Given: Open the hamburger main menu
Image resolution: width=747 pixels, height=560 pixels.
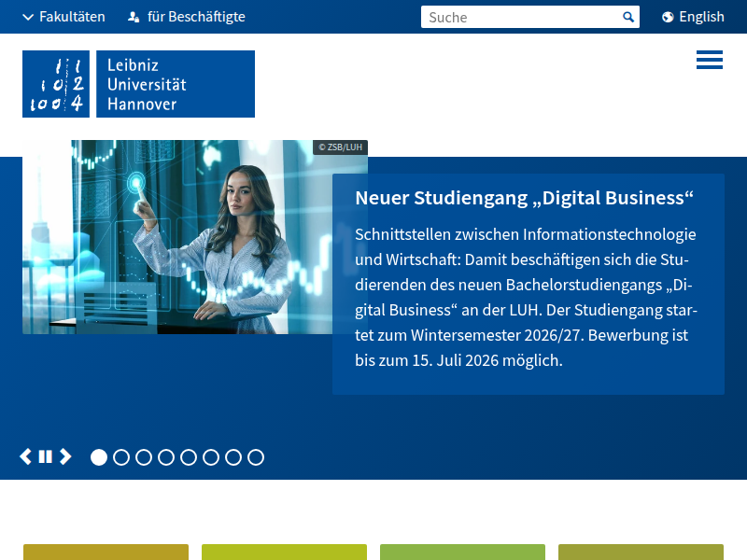Looking at the screenshot, I should [710, 60].
